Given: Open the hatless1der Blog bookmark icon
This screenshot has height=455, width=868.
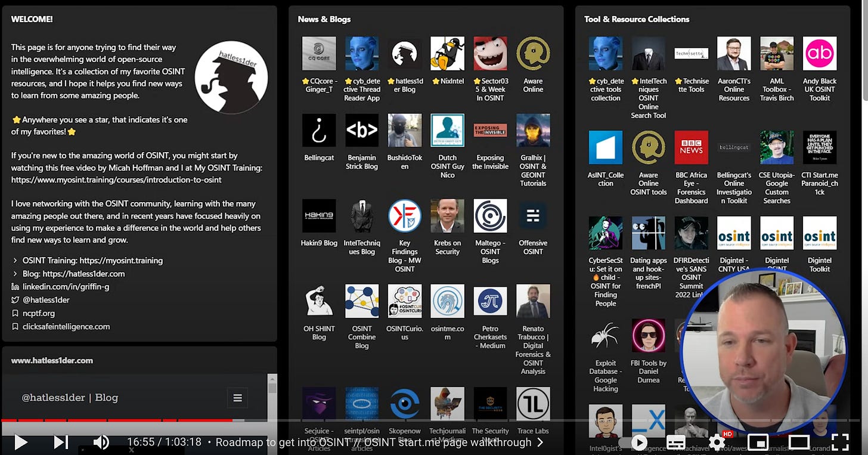Looking at the screenshot, I should click(x=405, y=54).
